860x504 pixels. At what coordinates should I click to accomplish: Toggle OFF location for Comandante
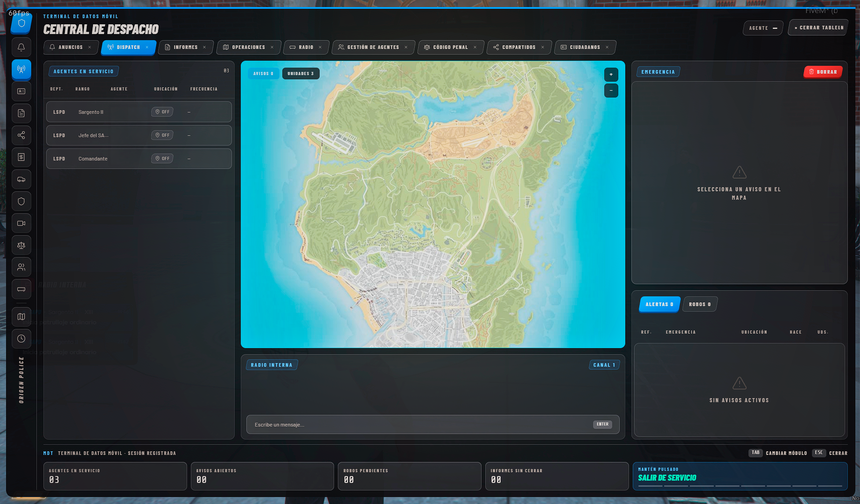coord(162,159)
